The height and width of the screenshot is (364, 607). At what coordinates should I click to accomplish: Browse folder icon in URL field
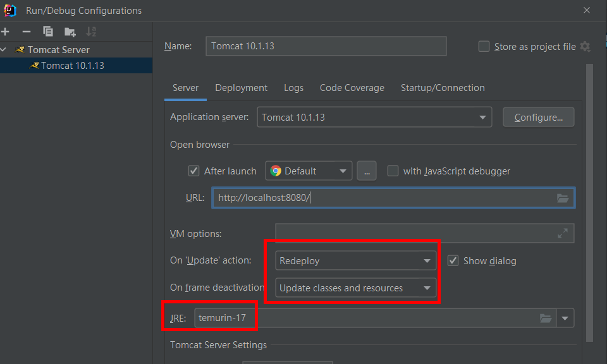click(563, 198)
